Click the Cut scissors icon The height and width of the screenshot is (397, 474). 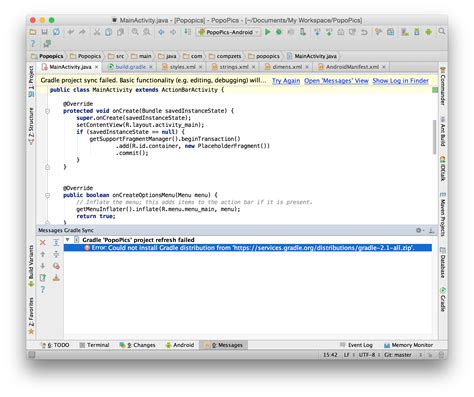point(97,32)
